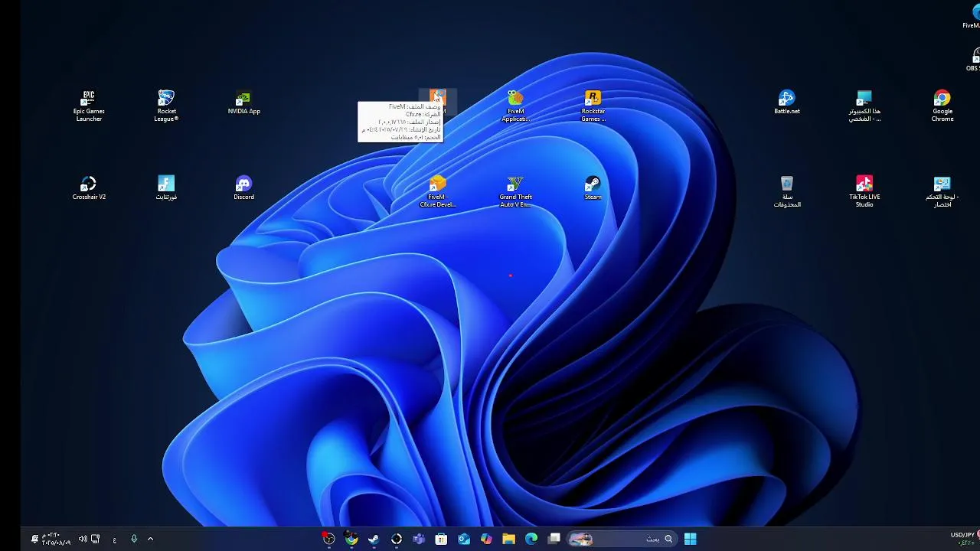This screenshot has width=980, height=551.
Task: Open Microsoft Store from the taskbar
Action: tap(441, 539)
